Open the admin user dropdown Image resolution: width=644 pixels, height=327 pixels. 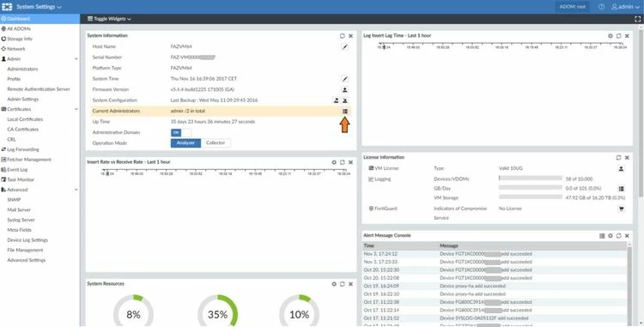click(625, 7)
